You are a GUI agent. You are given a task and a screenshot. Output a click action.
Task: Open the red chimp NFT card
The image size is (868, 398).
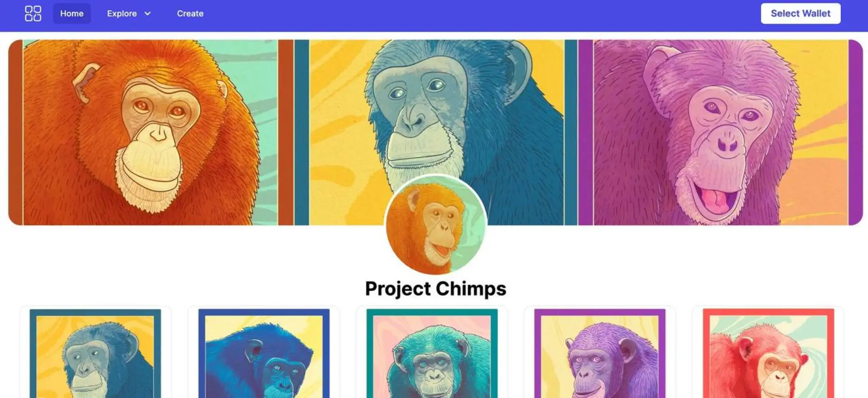[768, 352]
